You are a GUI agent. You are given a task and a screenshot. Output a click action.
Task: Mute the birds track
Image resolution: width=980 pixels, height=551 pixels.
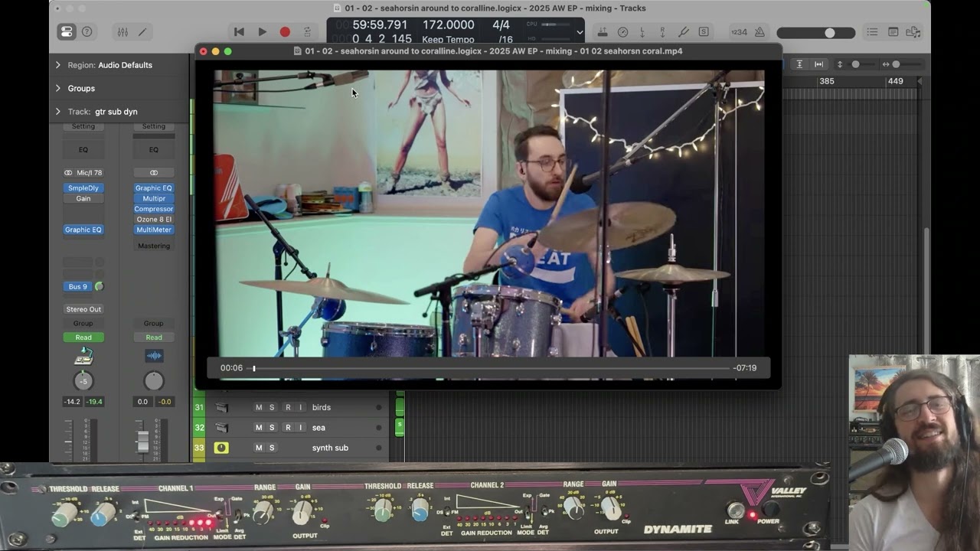[x=259, y=407]
